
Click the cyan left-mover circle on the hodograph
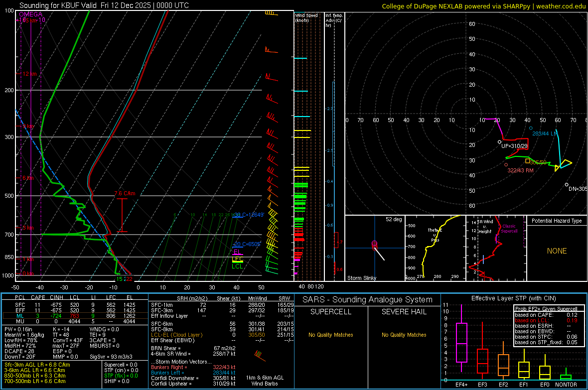(x=531, y=128)
